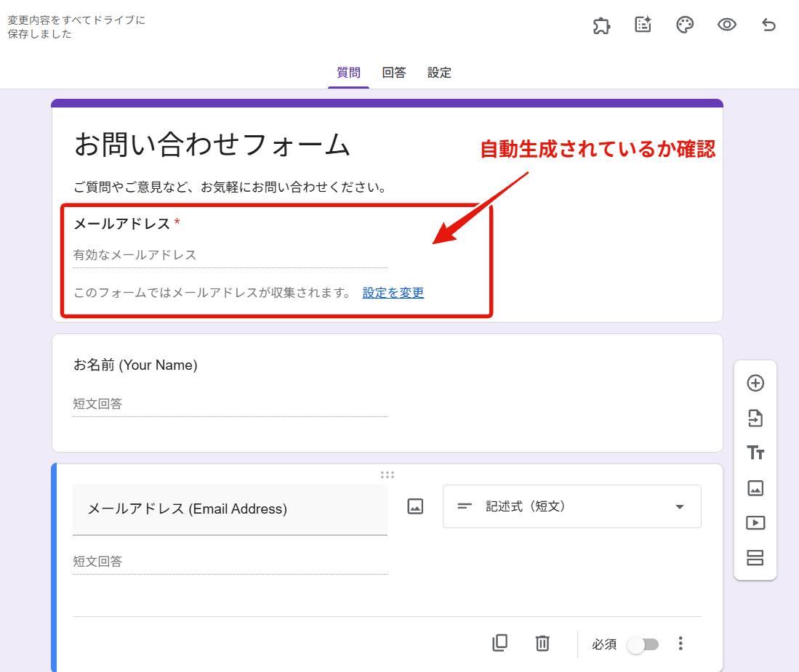Delete the Email Address question
799x672 pixels.
tap(542, 643)
